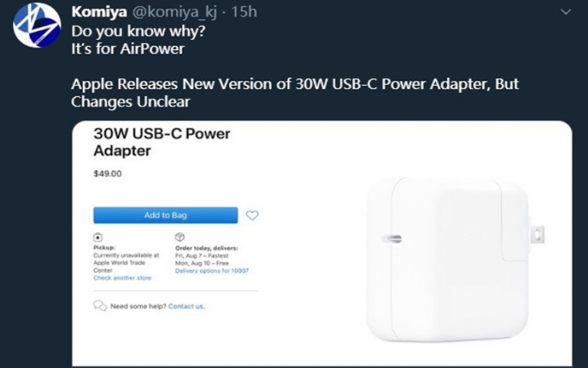The height and width of the screenshot is (368, 588).
Task: Open Komiya's profile avatar
Action: (x=36, y=25)
